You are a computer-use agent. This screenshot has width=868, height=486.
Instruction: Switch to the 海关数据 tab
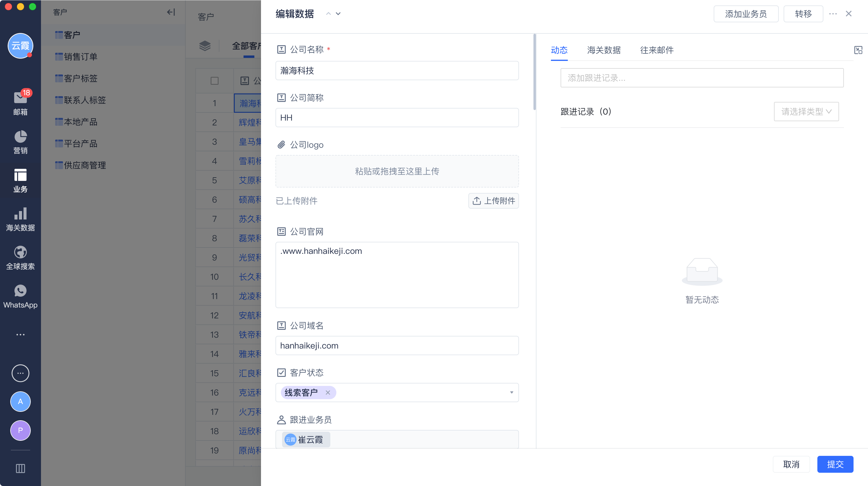pos(603,50)
